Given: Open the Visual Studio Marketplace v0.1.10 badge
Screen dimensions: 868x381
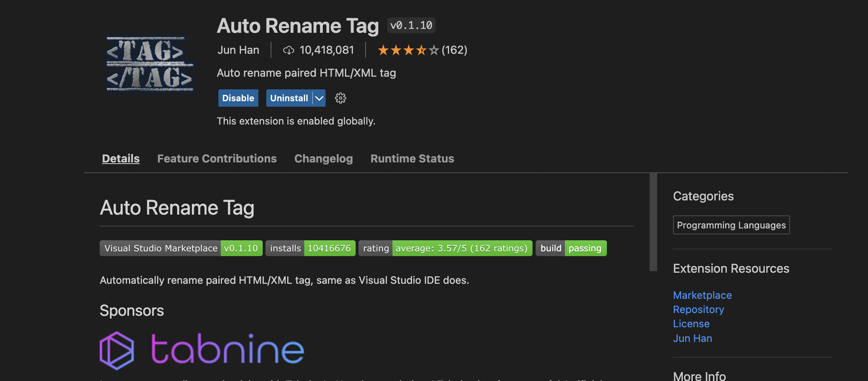Looking at the screenshot, I should [181, 248].
